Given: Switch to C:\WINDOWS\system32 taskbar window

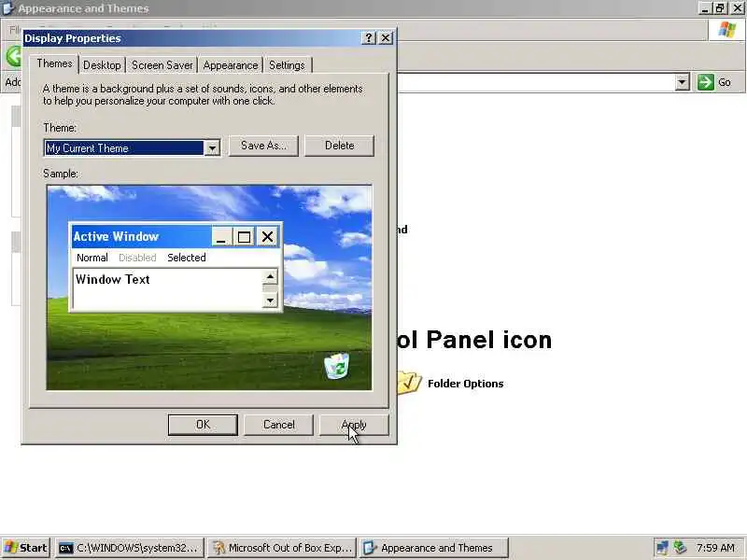Looking at the screenshot, I should pos(130,548).
